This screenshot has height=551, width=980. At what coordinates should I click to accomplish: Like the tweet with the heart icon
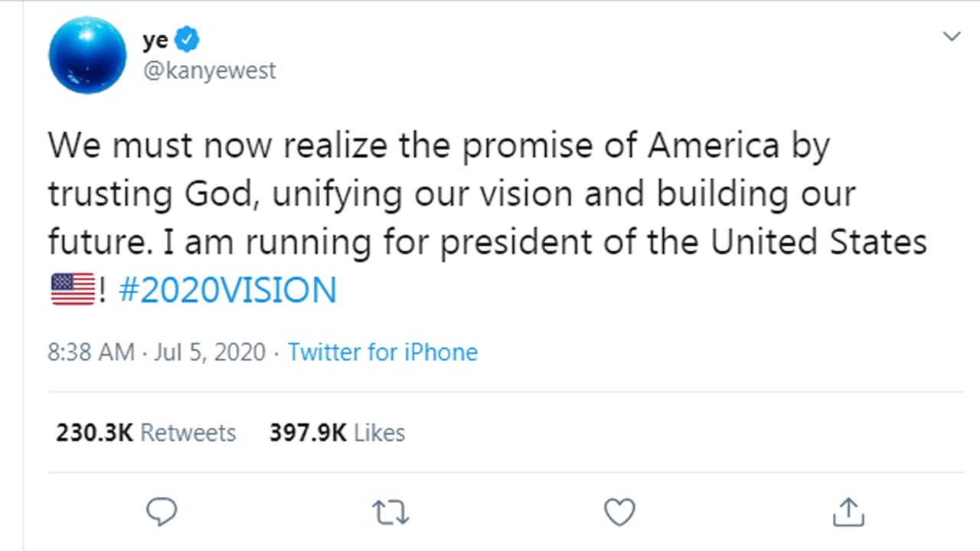[x=619, y=512]
